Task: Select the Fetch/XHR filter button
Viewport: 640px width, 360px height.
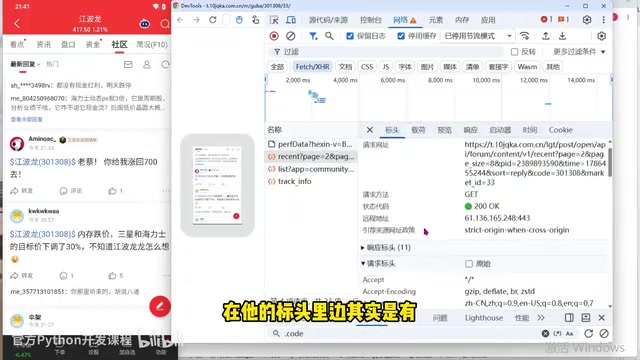Action: tap(312, 67)
